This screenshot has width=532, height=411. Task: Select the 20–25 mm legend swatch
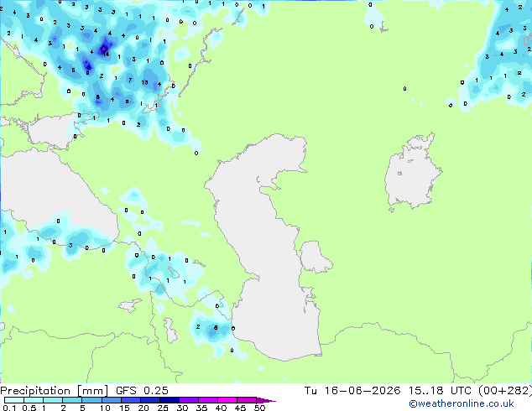(149, 400)
